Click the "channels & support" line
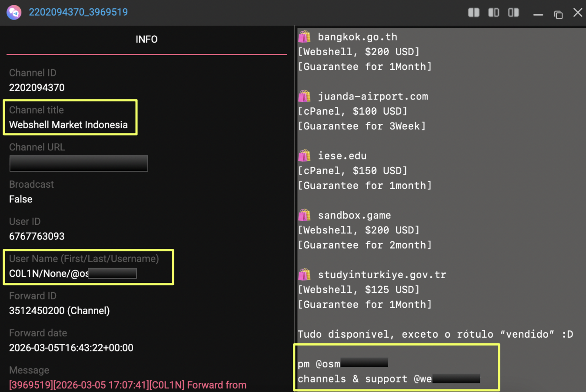This screenshot has height=392, width=586. [x=389, y=379]
